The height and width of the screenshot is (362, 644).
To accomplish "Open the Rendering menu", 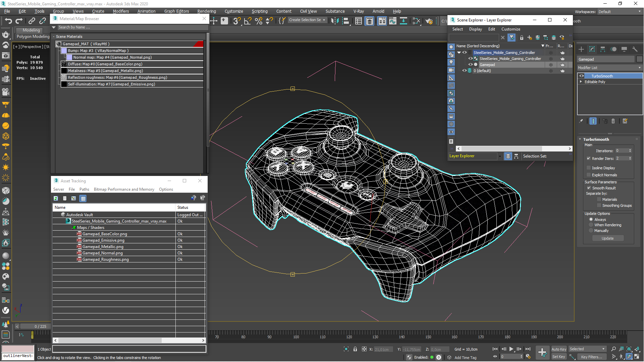I will (x=206, y=11).
